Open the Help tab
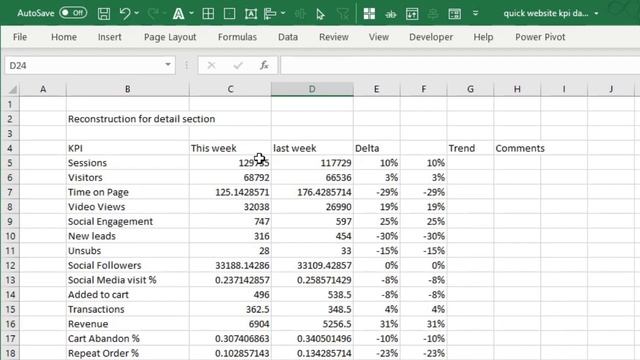640x360 pixels. point(483,37)
